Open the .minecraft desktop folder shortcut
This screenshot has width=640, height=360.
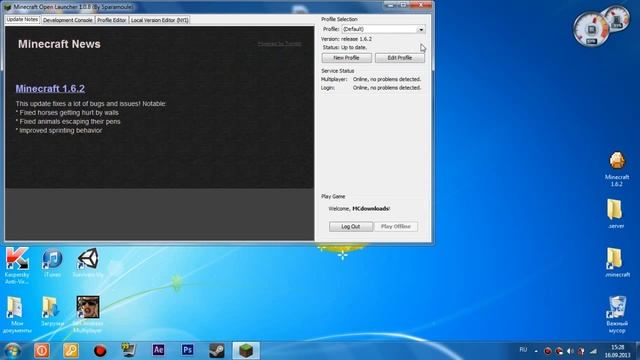tap(616, 262)
